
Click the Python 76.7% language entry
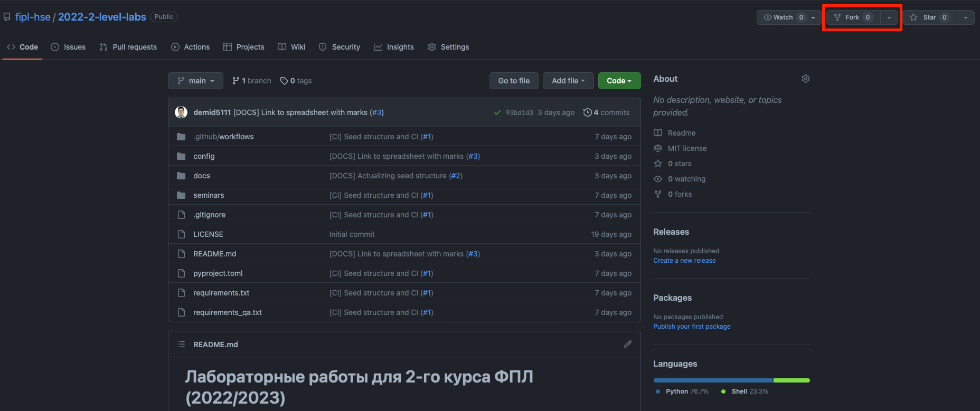[x=682, y=391]
